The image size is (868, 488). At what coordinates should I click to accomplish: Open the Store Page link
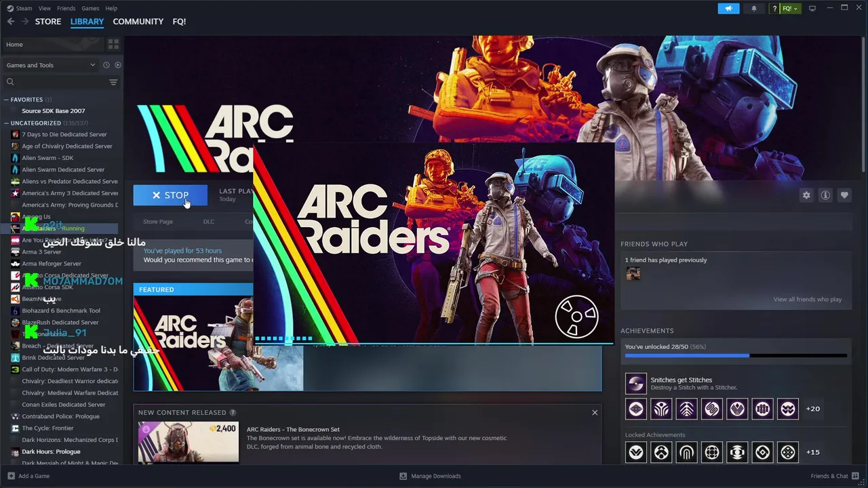pyautogui.click(x=158, y=222)
